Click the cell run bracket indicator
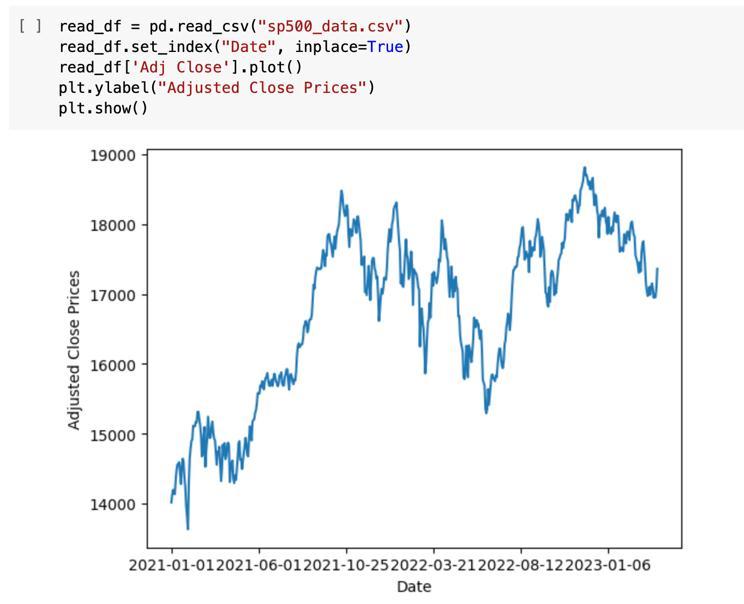The height and width of the screenshot is (604, 744). click(x=30, y=26)
